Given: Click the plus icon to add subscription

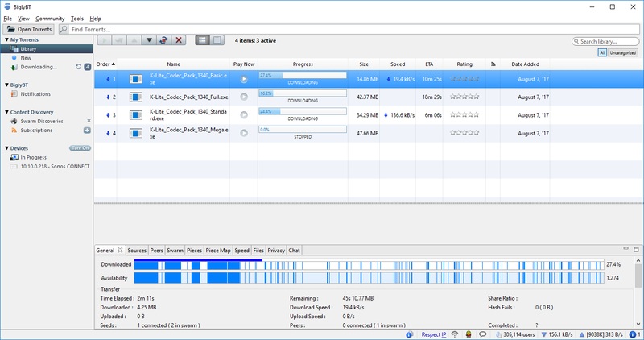Looking at the screenshot, I should [x=87, y=130].
